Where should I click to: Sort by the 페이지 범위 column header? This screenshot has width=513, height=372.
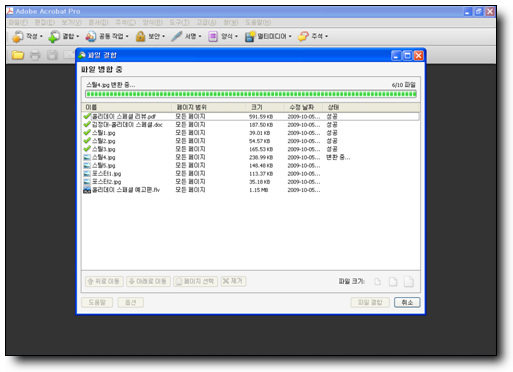(208, 107)
